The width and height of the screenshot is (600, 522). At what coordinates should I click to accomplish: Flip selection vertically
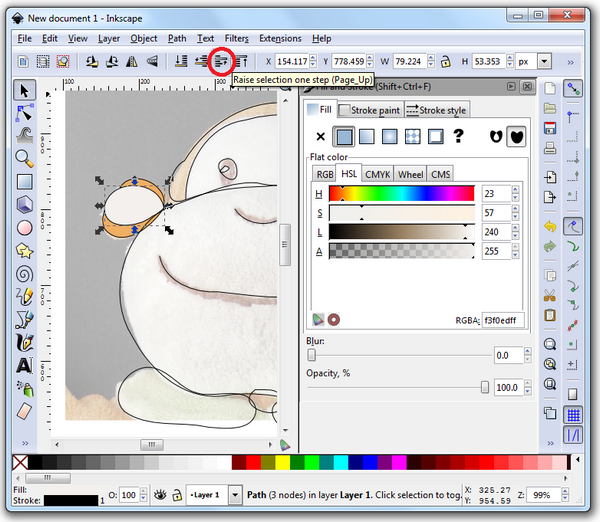(x=152, y=61)
